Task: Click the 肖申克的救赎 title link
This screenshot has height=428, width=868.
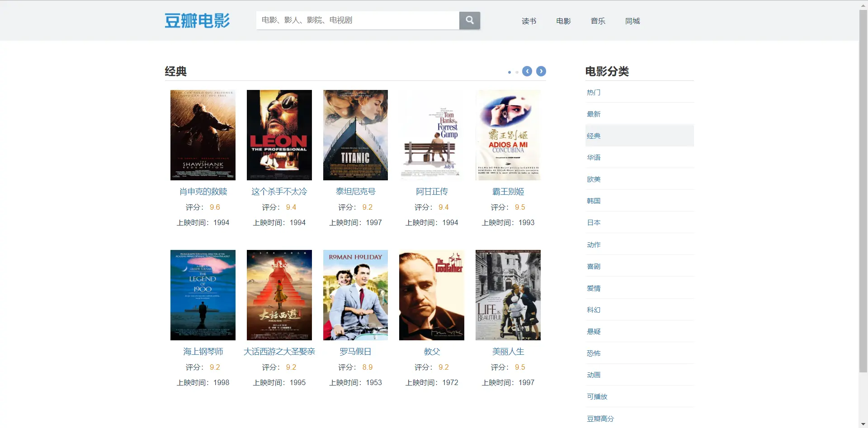Action: 203,192
